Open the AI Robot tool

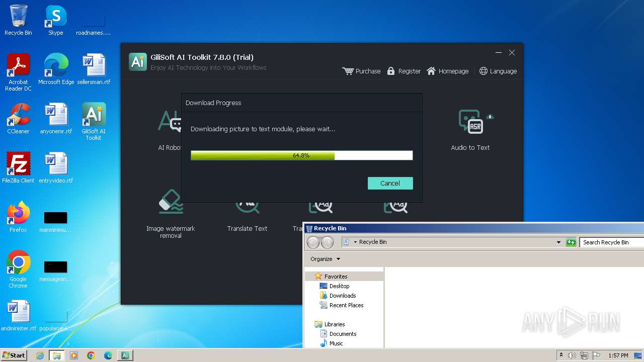point(170,130)
